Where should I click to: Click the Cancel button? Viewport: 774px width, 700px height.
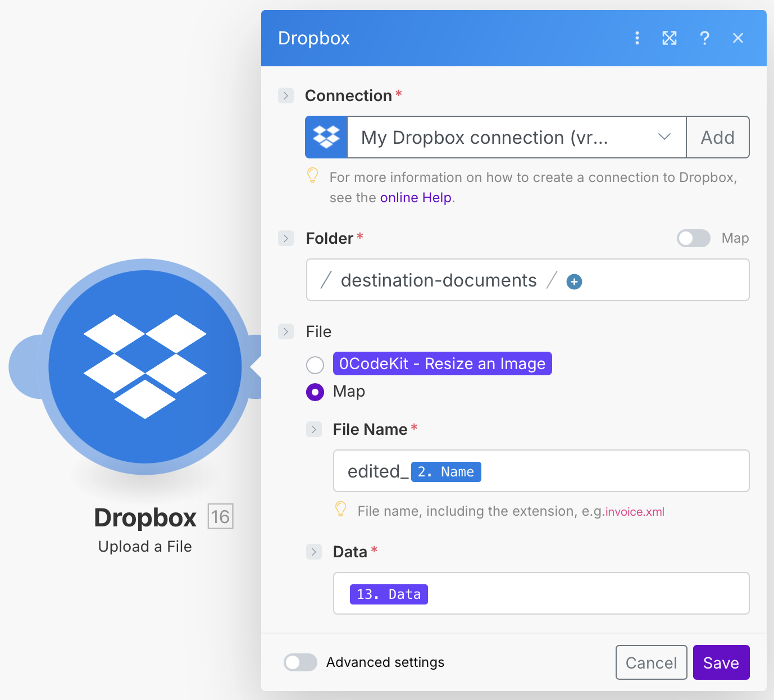651,662
